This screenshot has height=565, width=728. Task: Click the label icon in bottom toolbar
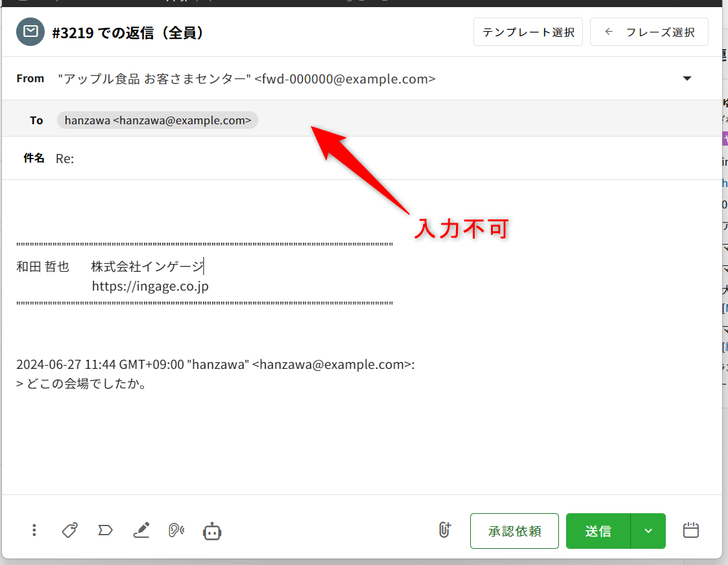click(105, 531)
